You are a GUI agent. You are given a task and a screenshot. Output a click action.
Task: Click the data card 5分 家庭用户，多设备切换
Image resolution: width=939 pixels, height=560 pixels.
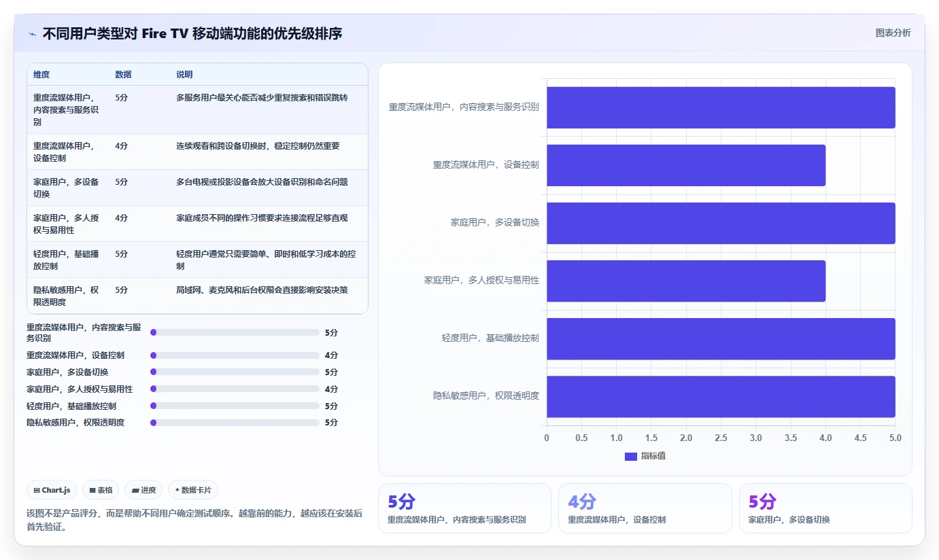click(825, 508)
